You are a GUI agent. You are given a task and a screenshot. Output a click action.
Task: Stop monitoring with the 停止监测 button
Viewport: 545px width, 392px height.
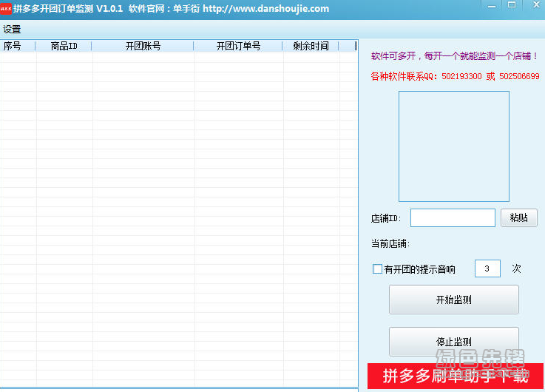click(454, 342)
